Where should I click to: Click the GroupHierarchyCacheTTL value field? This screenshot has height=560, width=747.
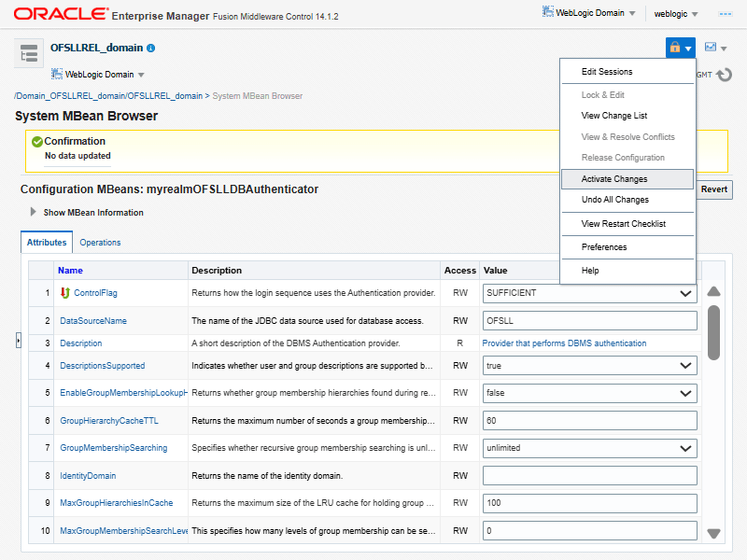click(x=589, y=421)
